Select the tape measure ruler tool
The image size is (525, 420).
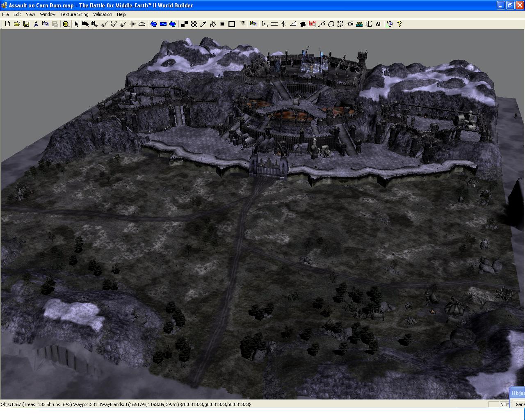coord(66,24)
